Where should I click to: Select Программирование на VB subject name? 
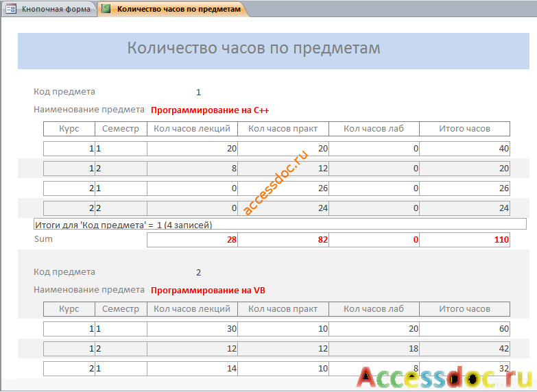click(208, 291)
